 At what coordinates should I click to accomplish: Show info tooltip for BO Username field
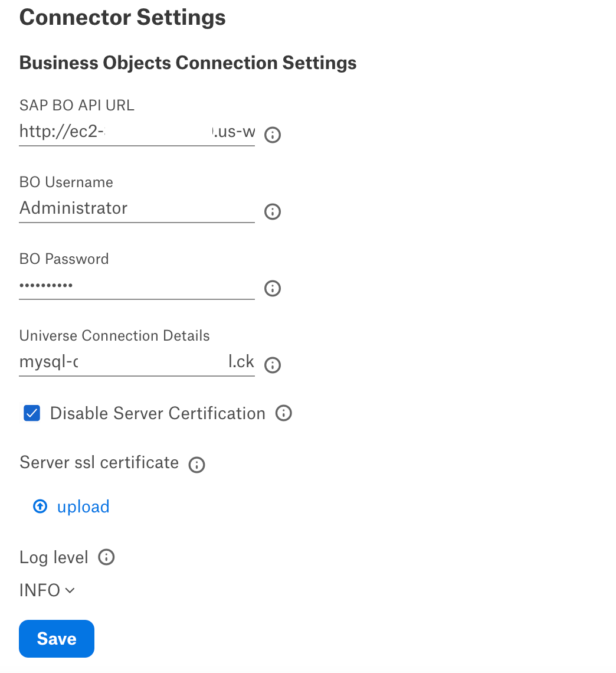point(273,211)
